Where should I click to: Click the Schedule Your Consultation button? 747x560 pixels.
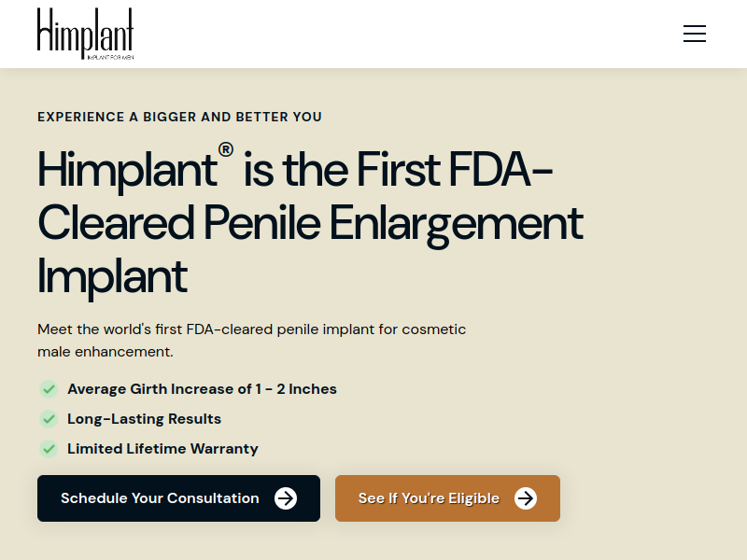point(178,498)
